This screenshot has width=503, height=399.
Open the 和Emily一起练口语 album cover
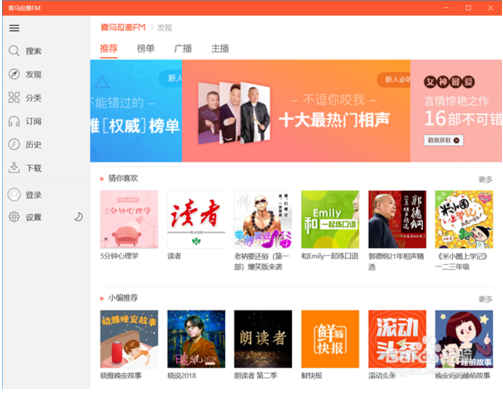tap(330, 219)
